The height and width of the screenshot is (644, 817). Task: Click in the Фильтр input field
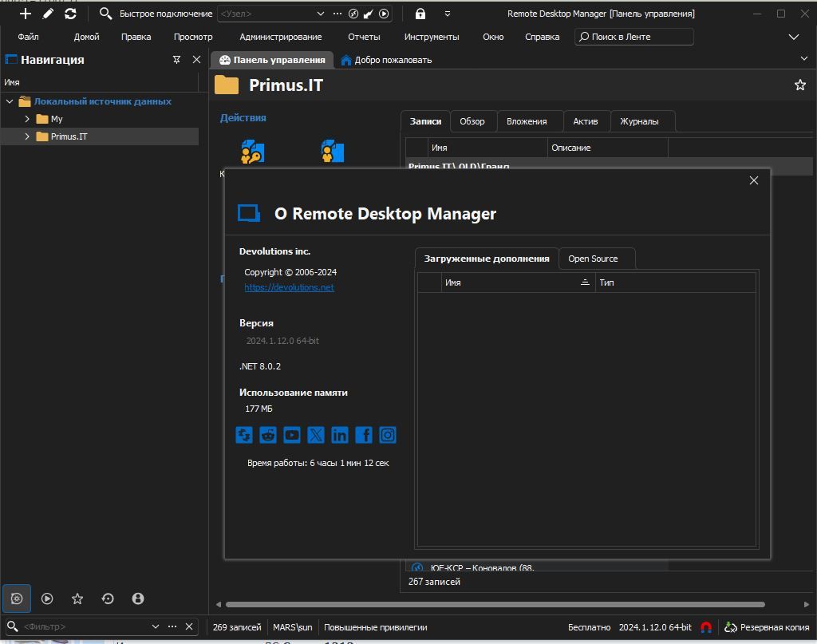(x=85, y=626)
